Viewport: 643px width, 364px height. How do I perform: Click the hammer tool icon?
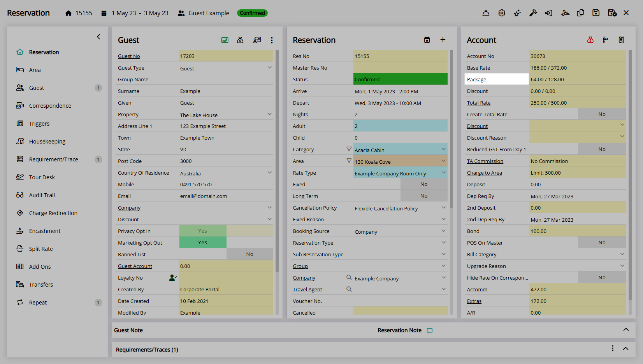[533, 13]
